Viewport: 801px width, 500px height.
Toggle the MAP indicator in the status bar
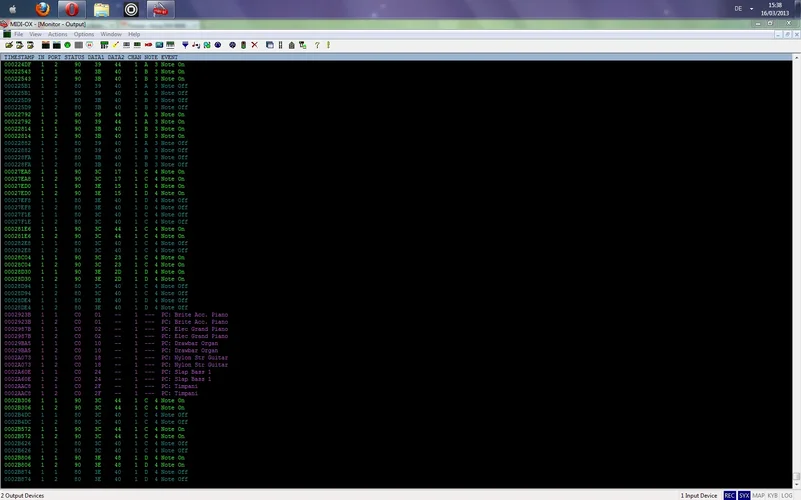pyautogui.click(x=758, y=495)
